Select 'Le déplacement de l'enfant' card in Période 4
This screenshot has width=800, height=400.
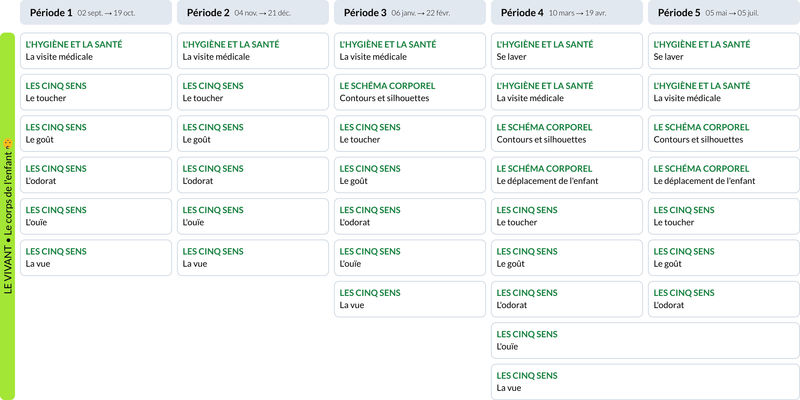point(566,175)
